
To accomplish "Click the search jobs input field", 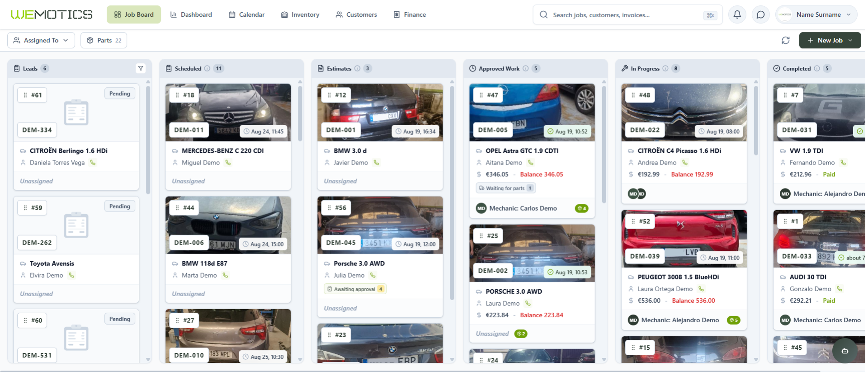I will pyautogui.click(x=627, y=15).
